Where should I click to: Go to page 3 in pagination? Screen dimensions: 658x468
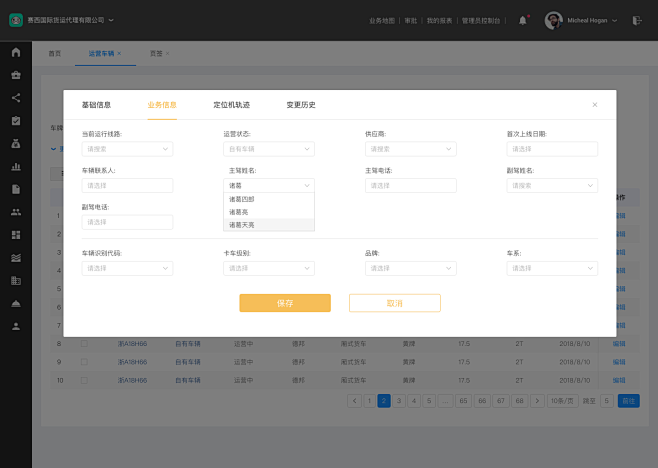coord(399,401)
